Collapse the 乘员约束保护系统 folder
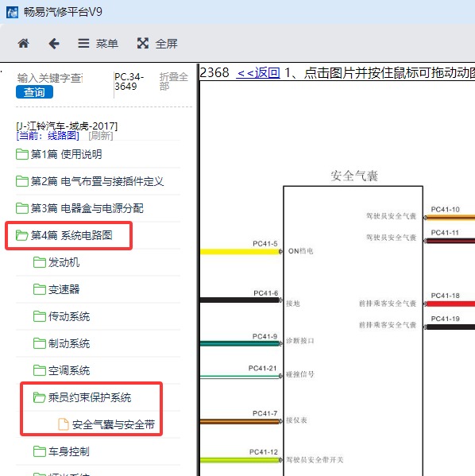This screenshot has height=476, width=475. coord(90,397)
